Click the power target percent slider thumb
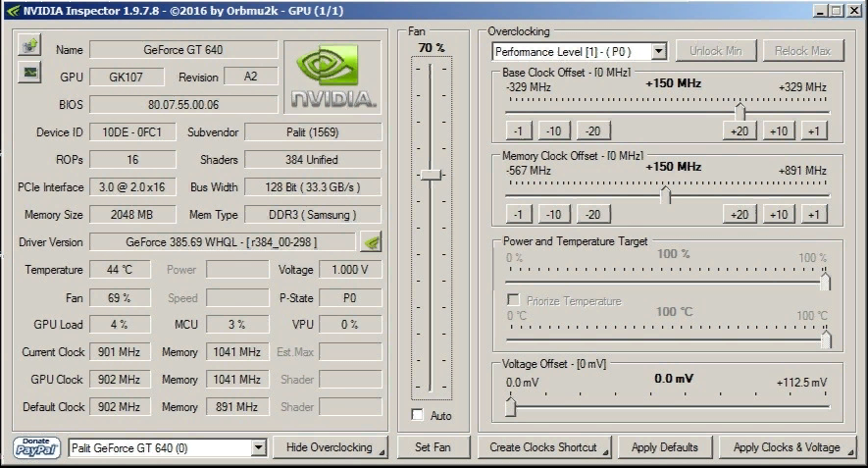The image size is (868, 468). pyautogui.click(x=825, y=281)
